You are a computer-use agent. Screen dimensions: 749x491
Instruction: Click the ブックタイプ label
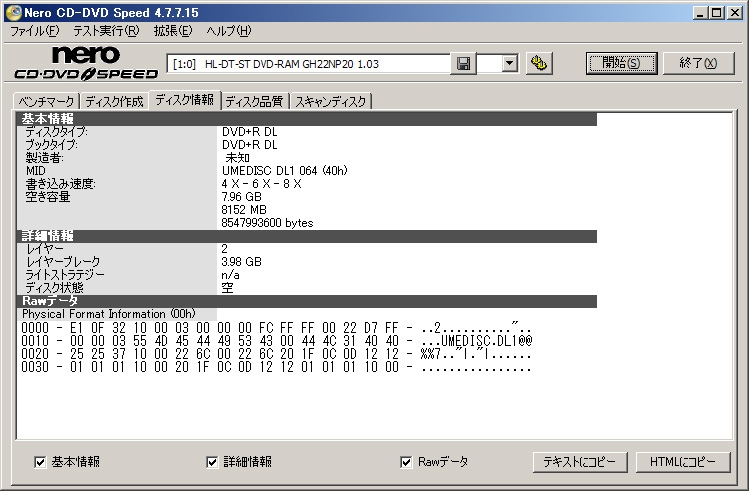[51, 145]
